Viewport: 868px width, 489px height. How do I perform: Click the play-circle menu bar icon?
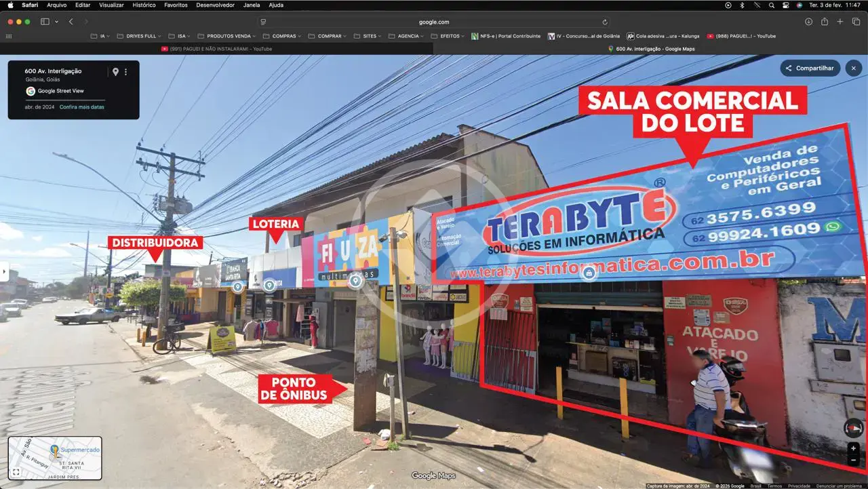pyautogui.click(x=728, y=5)
